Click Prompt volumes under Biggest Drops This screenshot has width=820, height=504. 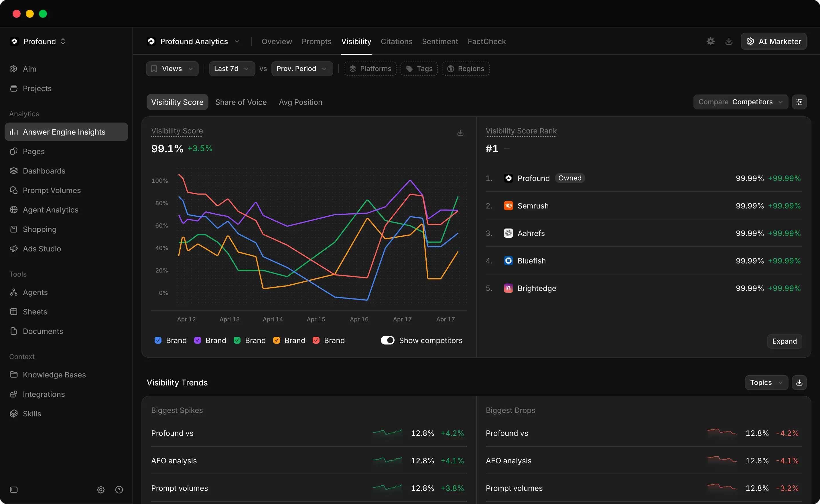[x=514, y=488]
